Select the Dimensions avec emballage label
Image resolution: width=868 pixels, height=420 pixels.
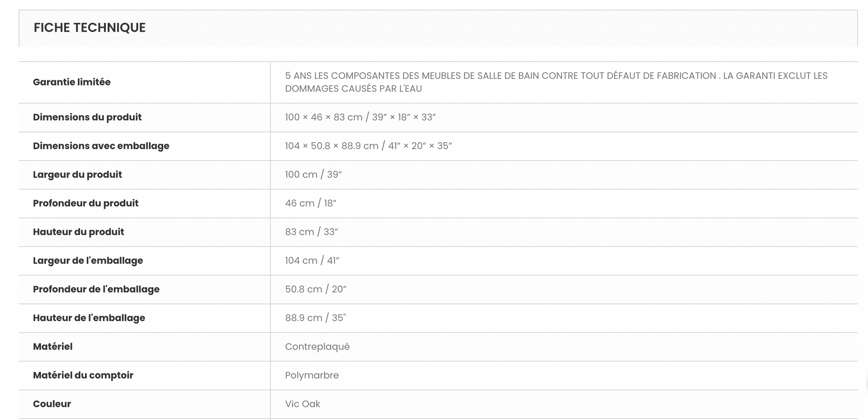tap(101, 146)
